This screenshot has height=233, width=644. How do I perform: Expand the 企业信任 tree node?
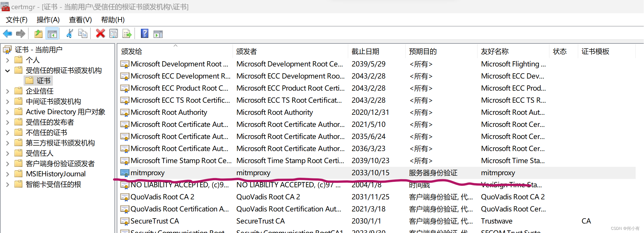pos(8,91)
